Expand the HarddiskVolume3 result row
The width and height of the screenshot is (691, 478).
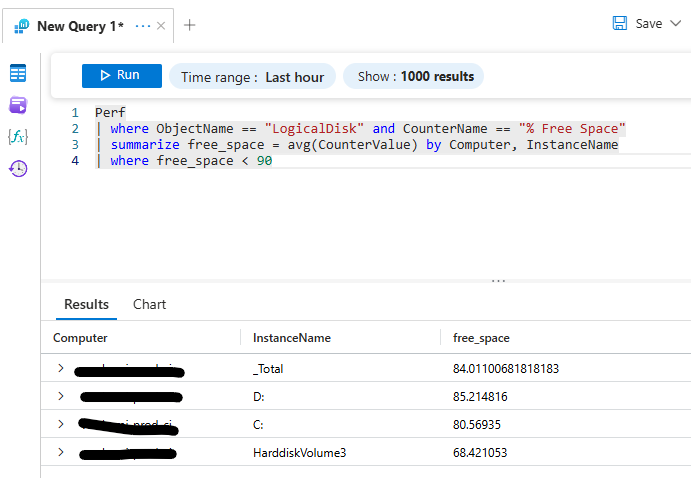(x=61, y=452)
